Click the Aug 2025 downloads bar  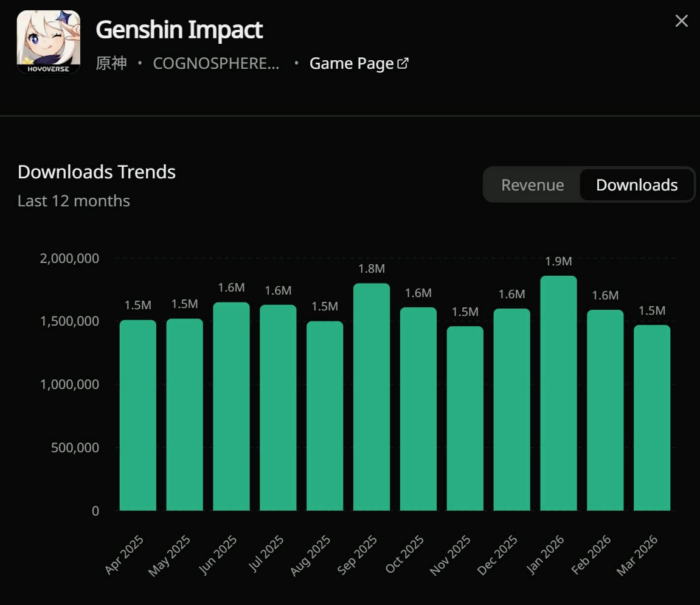(x=325, y=416)
